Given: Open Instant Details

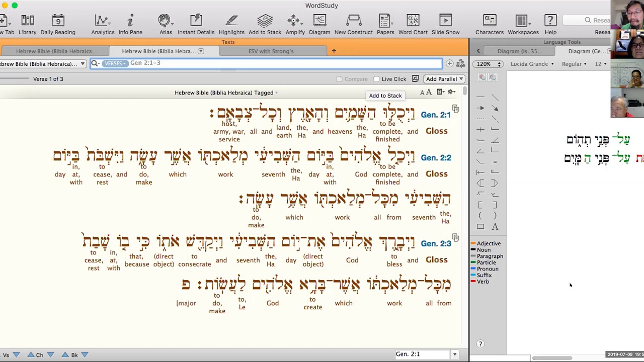Looking at the screenshot, I should click(196, 24).
